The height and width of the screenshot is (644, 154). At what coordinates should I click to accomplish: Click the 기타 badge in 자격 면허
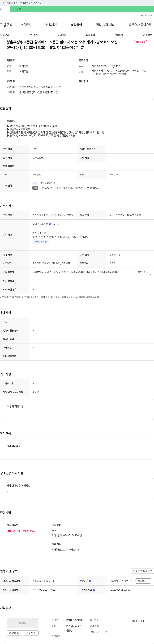pyautogui.click(x=35, y=188)
